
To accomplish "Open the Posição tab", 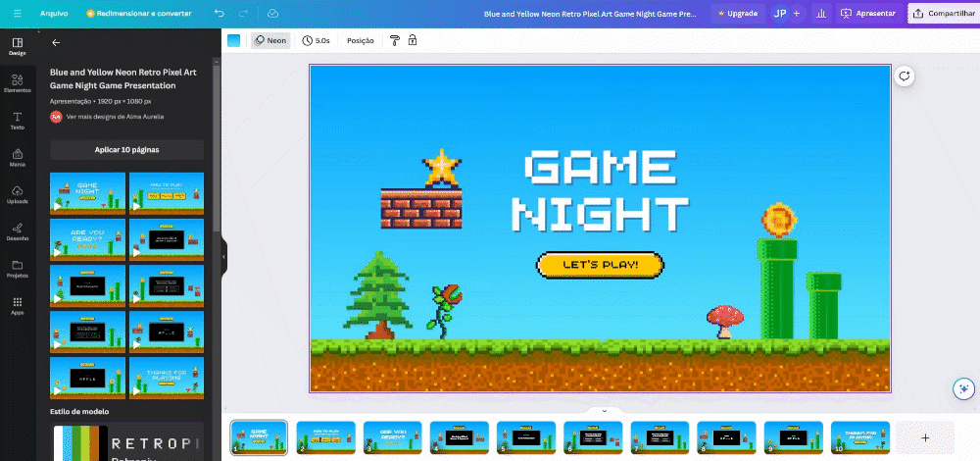I will [x=361, y=40].
